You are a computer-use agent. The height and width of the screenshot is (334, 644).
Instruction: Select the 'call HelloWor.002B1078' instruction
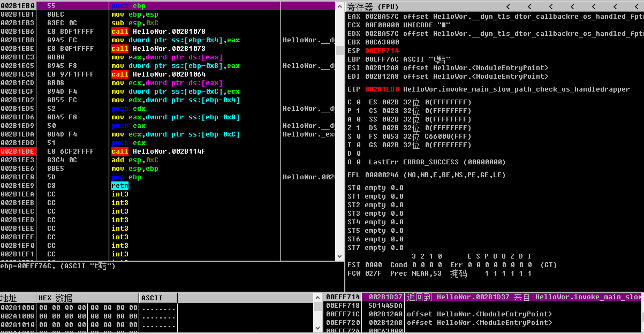point(158,31)
